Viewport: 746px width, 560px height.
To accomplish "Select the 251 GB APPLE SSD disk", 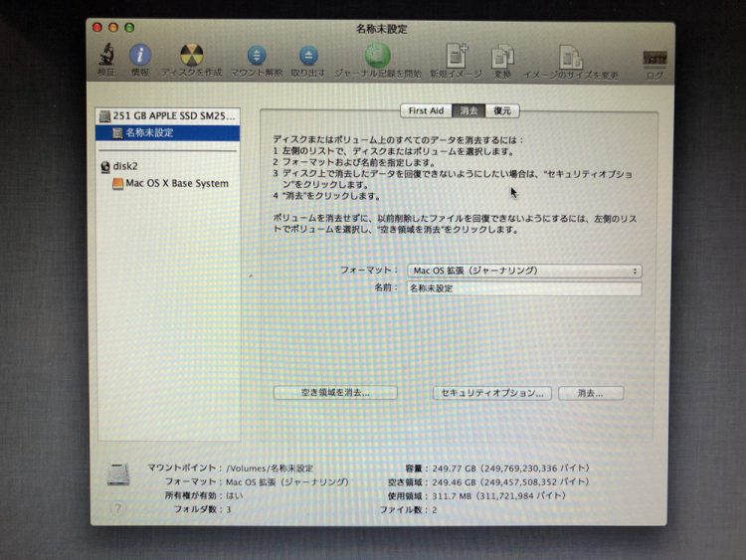I will [168, 115].
